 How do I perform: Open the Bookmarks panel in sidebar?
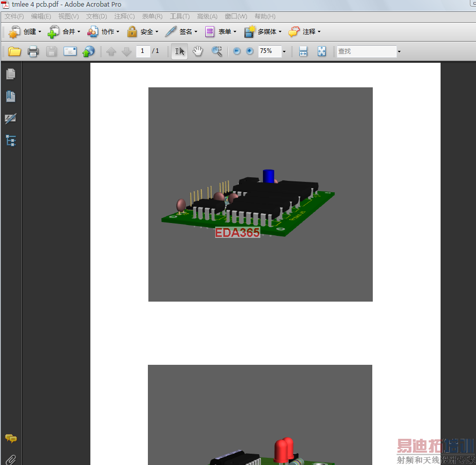tap(11, 96)
